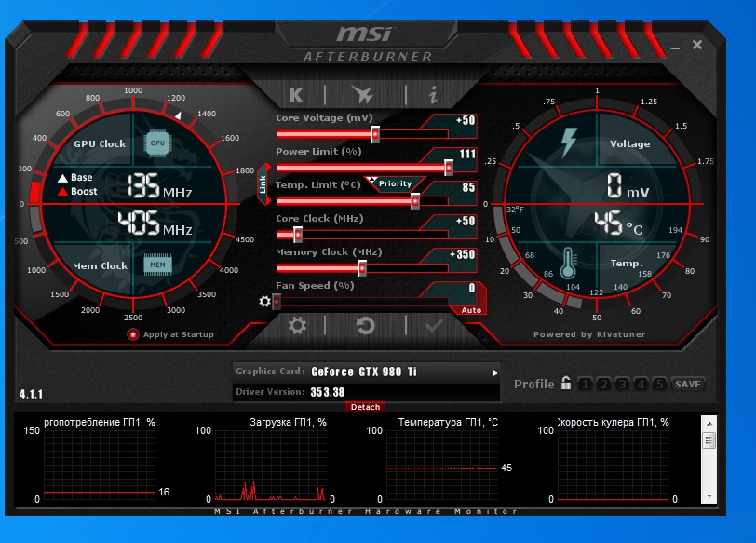This screenshot has height=543, width=756.
Task: Click the Power Limit slider handle
Action: point(449,168)
